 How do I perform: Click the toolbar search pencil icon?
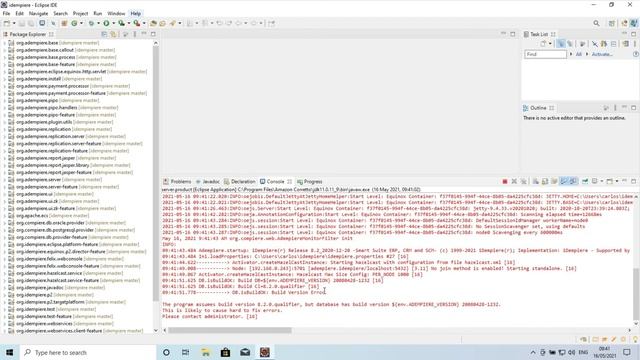(173, 23)
